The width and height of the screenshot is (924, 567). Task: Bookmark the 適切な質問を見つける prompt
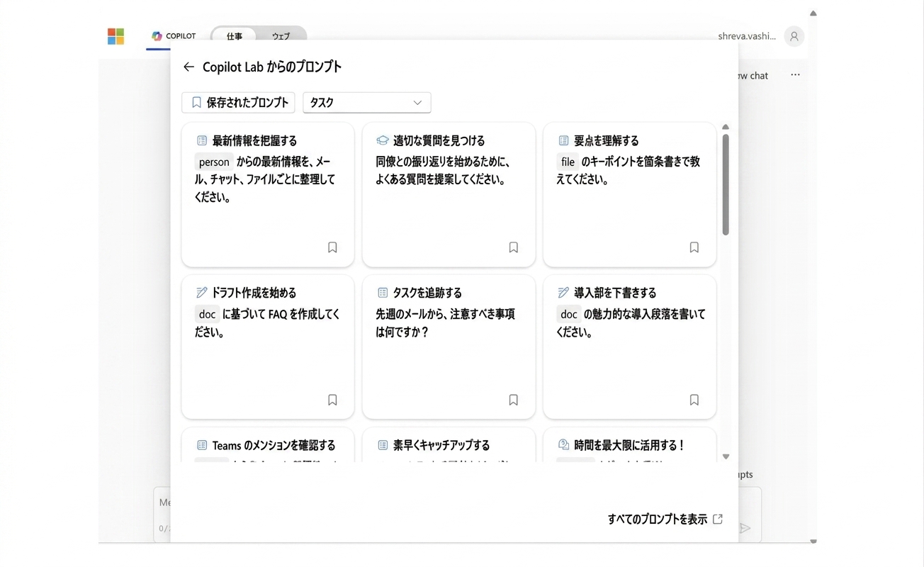coord(514,247)
